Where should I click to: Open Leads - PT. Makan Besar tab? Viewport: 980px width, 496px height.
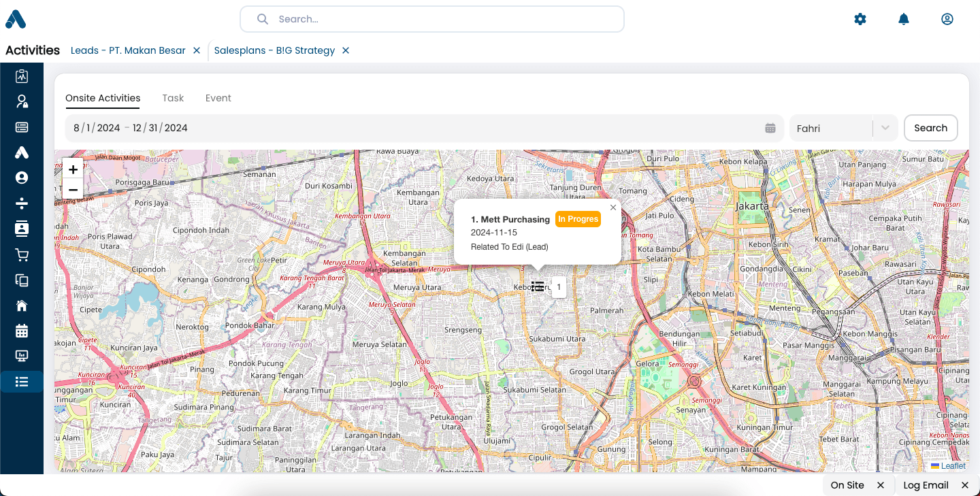[128, 50]
